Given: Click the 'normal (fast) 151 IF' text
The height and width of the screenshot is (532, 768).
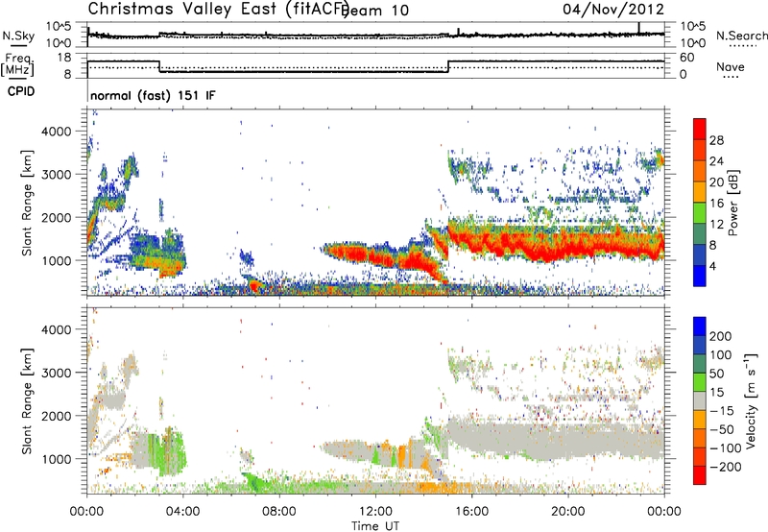Looking at the screenshot, I should 153,96.
